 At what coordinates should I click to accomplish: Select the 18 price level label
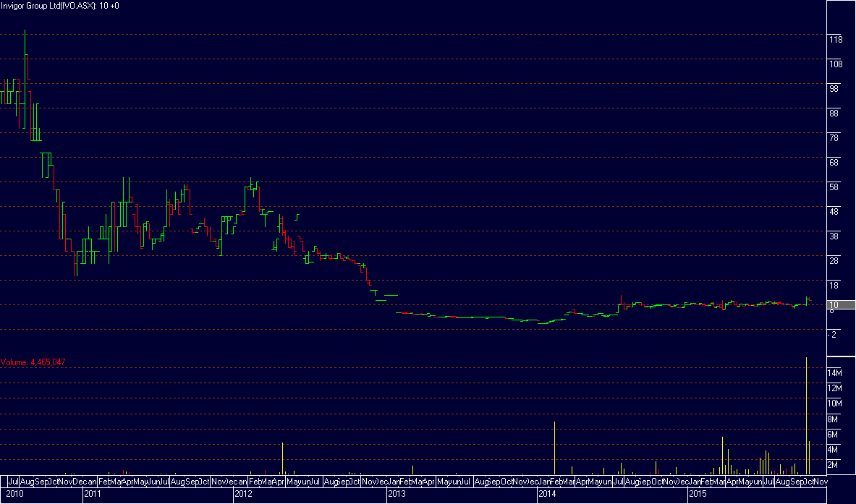(x=834, y=286)
